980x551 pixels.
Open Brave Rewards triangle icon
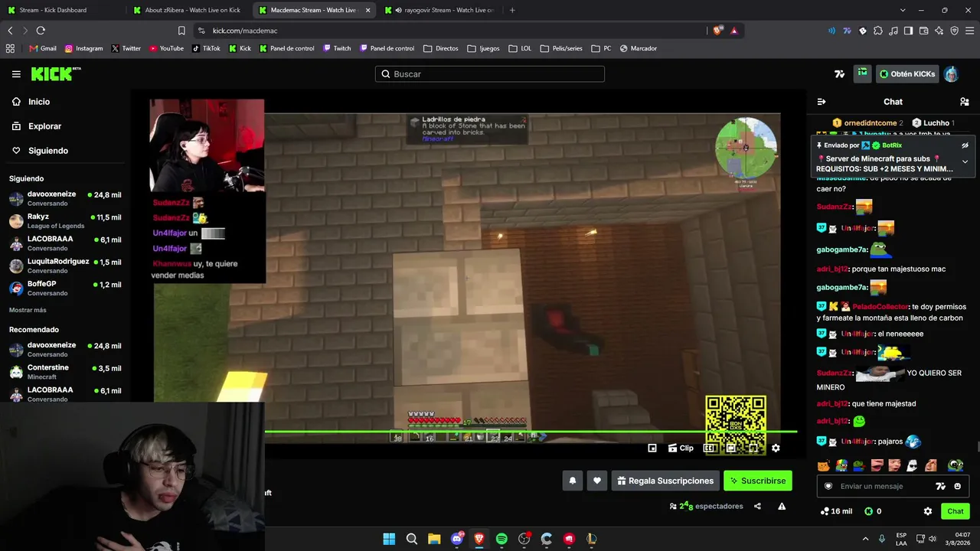(x=734, y=31)
